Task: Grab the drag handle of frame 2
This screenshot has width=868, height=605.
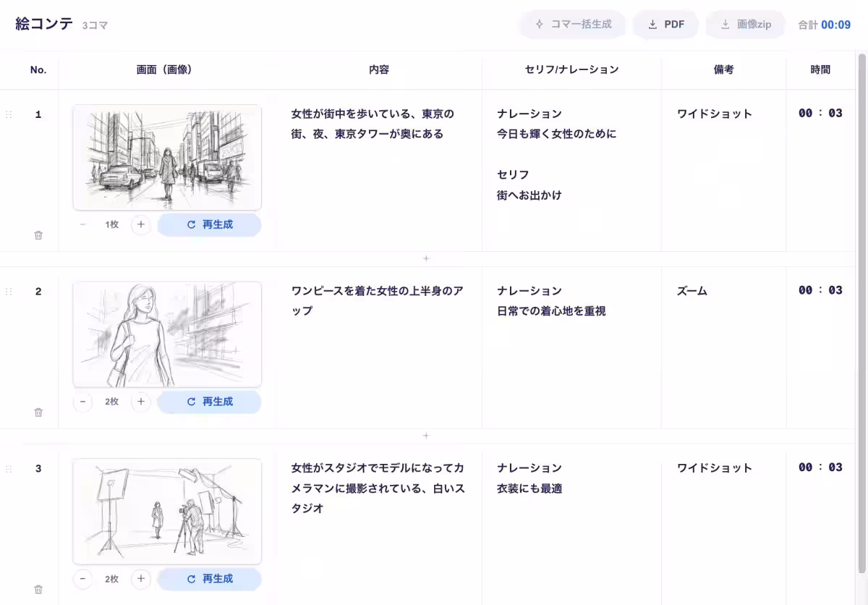Action: pos(9,292)
